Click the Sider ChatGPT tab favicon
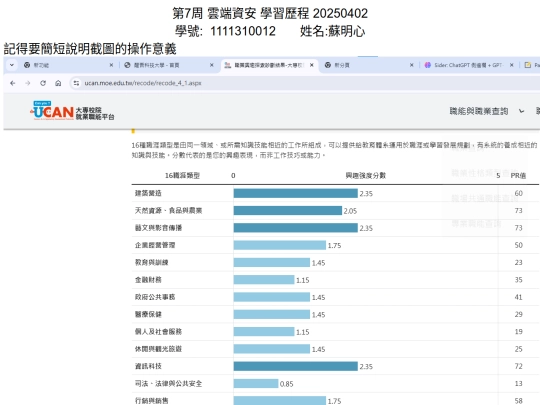The width and height of the screenshot is (540, 405). click(x=427, y=65)
